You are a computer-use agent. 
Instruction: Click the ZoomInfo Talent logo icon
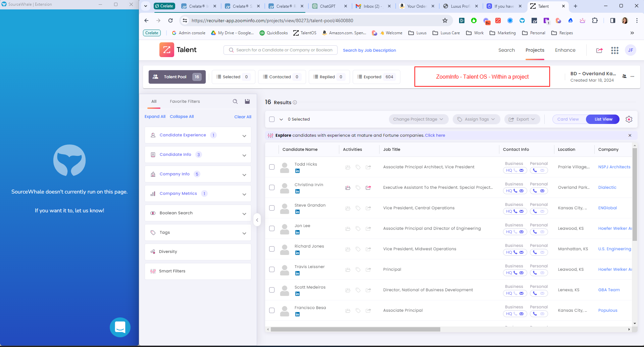[166, 50]
